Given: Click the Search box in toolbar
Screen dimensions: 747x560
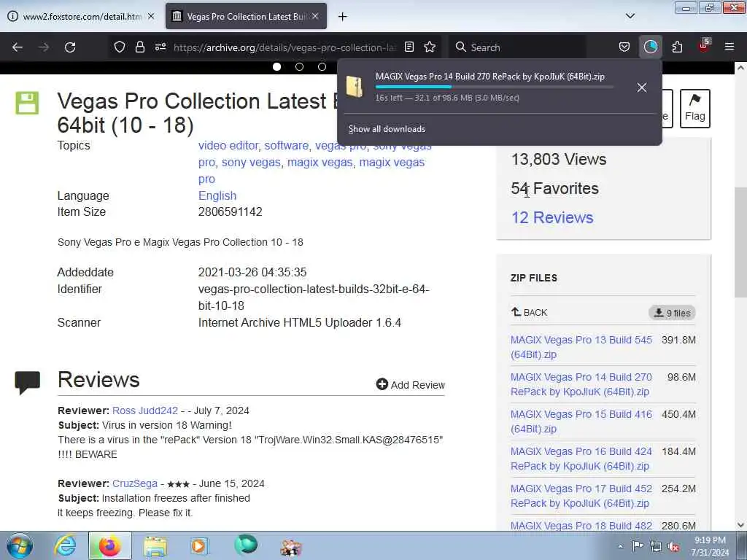Looking at the screenshot, I should tap(517, 47).
